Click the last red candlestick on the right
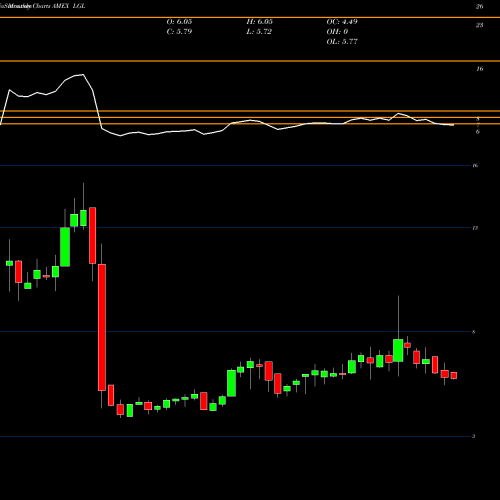This screenshot has height=500, width=500. [454, 375]
